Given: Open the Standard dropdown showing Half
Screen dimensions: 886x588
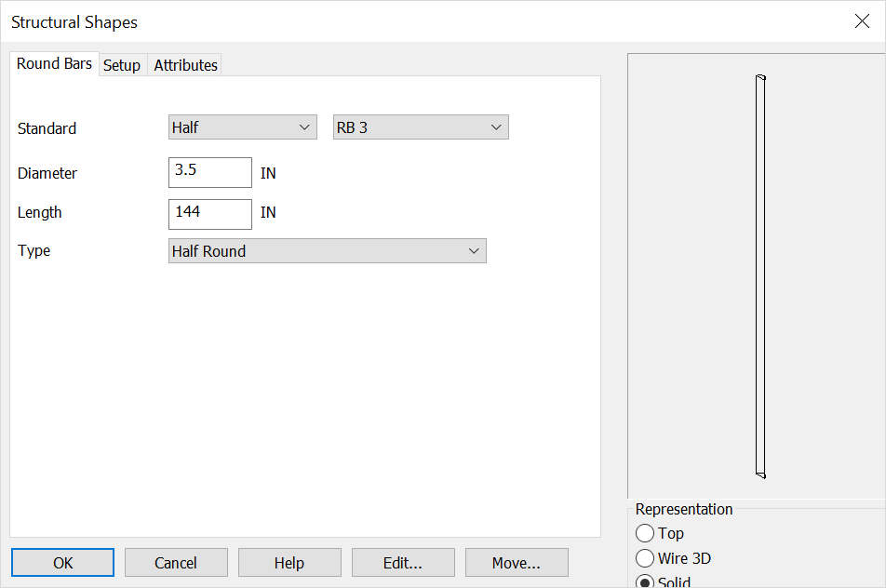Looking at the screenshot, I should pyautogui.click(x=242, y=127).
